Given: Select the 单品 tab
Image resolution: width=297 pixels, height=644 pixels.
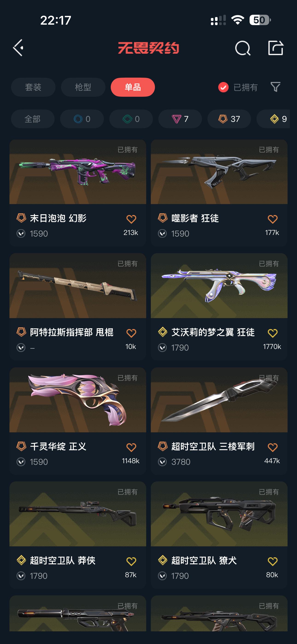Looking at the screenshot, I should (133, 87).
